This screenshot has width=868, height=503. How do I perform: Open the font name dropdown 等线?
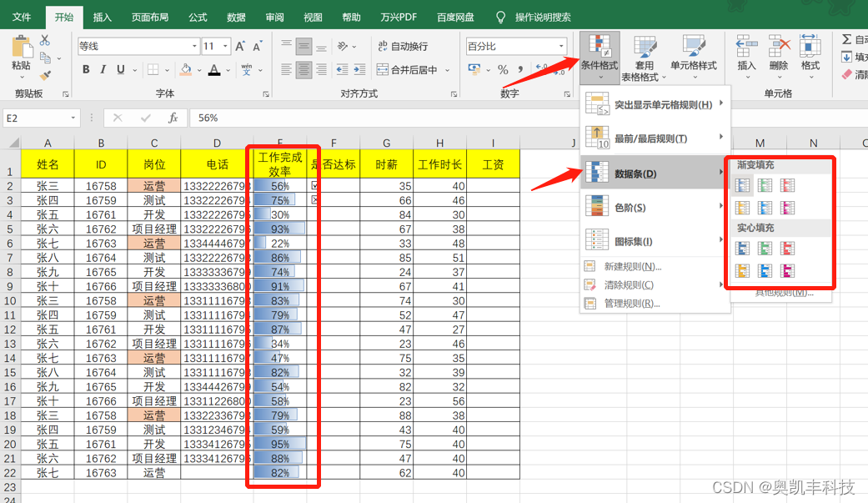point(194,46)
